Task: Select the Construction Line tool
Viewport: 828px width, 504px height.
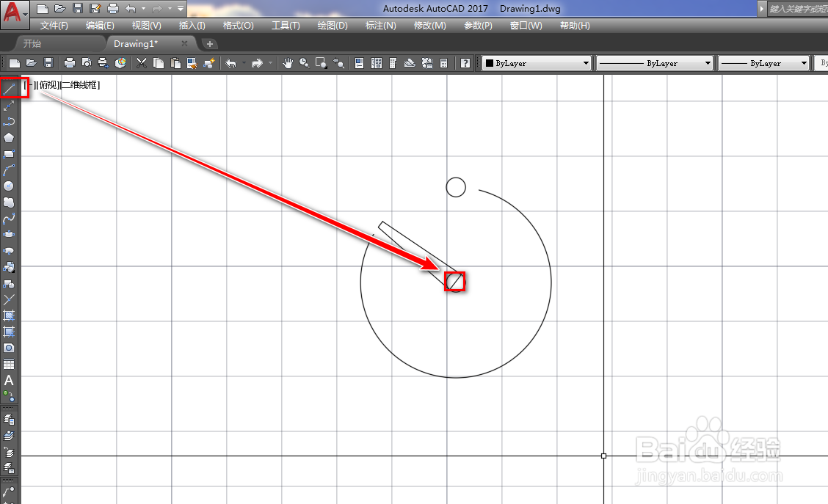Action: [9, 106]
